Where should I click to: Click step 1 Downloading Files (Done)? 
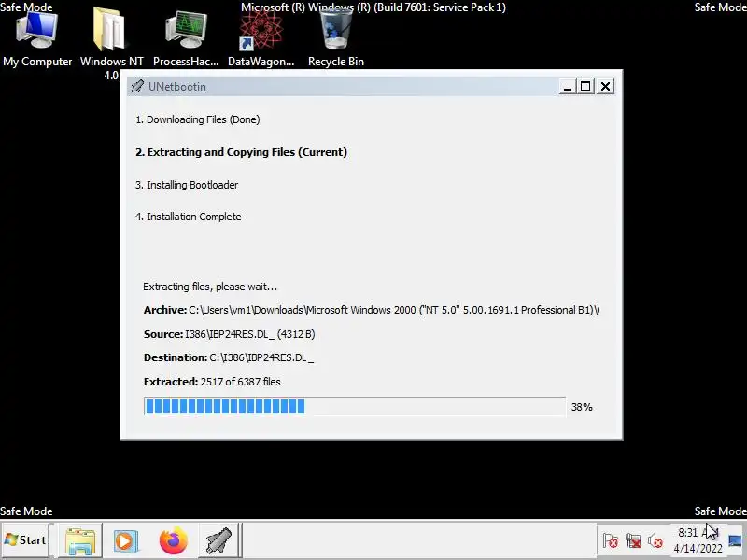pos(198,119)
